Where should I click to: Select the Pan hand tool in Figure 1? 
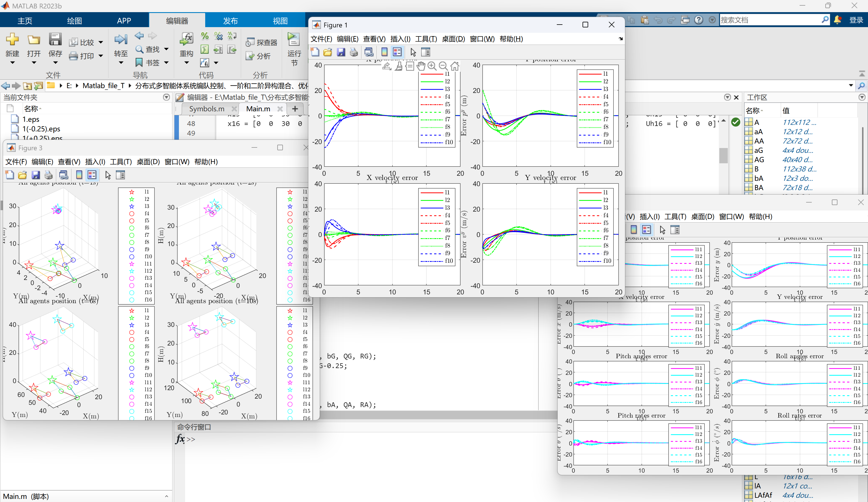tap(421, 66)
